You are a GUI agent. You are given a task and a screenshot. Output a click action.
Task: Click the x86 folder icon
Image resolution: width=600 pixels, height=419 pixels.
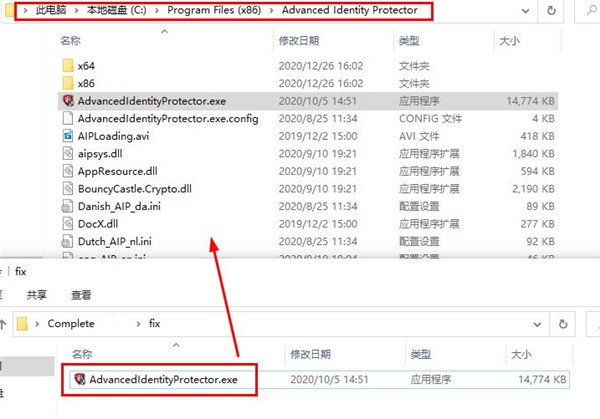[x=68, y=83]
